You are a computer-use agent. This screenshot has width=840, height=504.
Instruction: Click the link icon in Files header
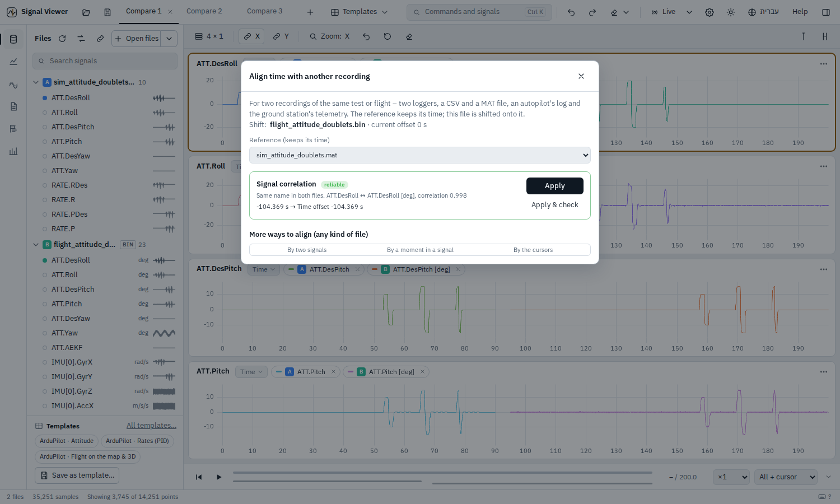100,39
